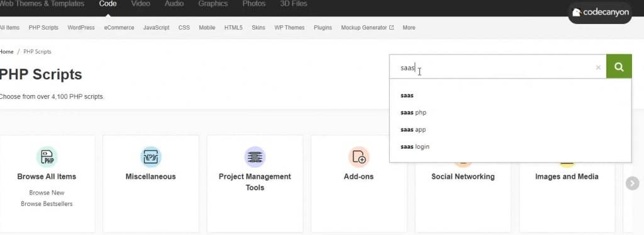Click the Miscellaneous category icon
Image resolution: width=644 pixels, height=235 pixels.
coord(151,157)
